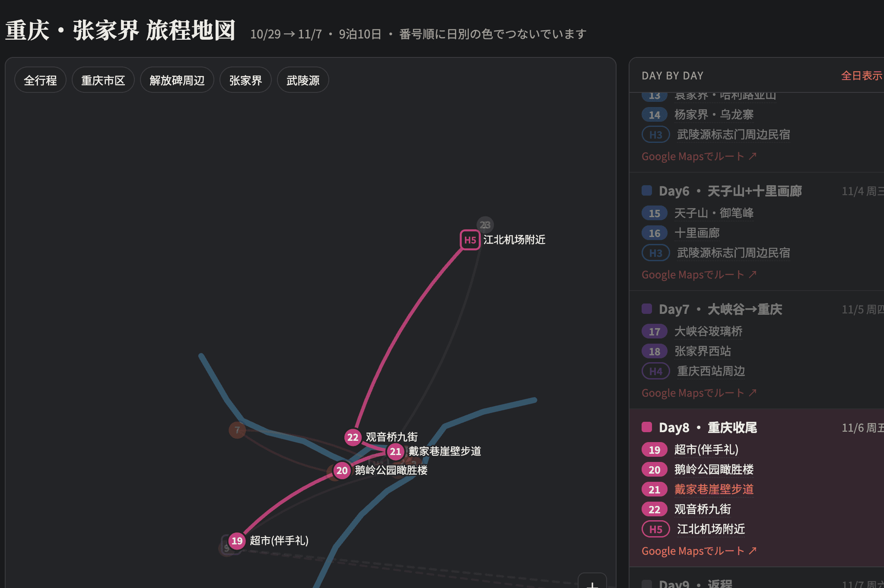This screenshot has height=588, width=884.
Task: Click map marker 22 观音桥九街
Action: point(353,437)
